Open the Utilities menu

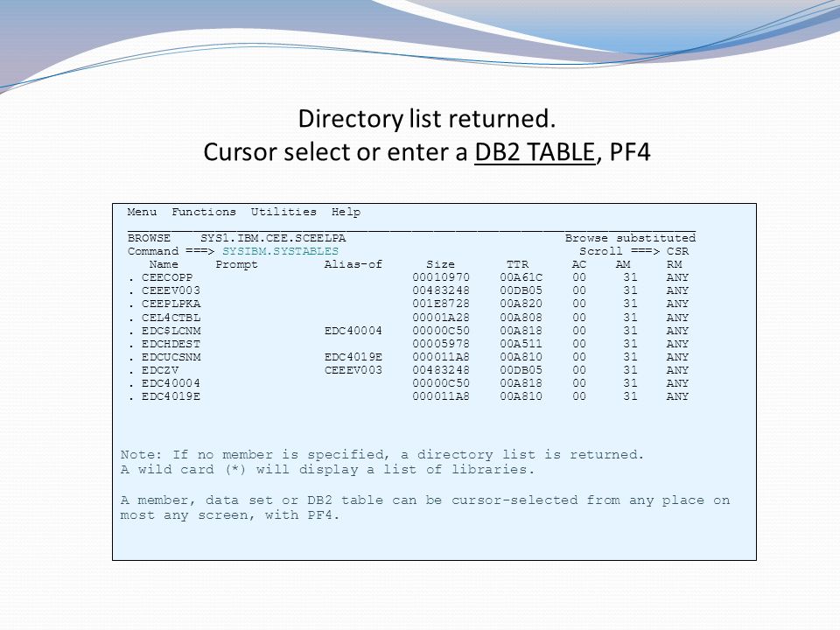[283, 212]
